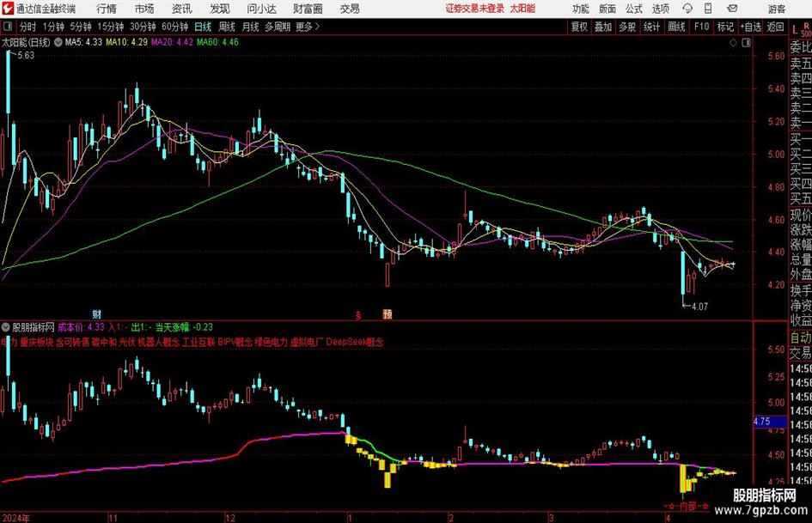Click the 统计 statistics button
Viewport: 812px width, 523px height.
(x=652, y=27)
